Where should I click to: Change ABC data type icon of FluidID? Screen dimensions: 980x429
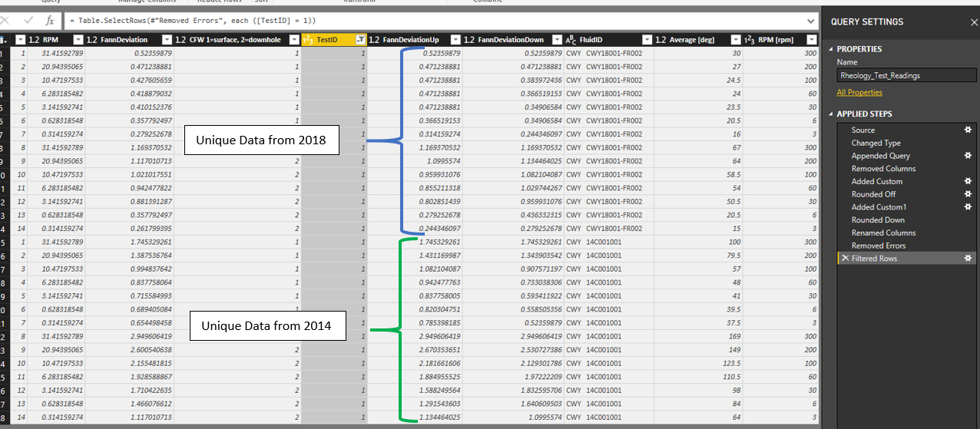point(570,39)
